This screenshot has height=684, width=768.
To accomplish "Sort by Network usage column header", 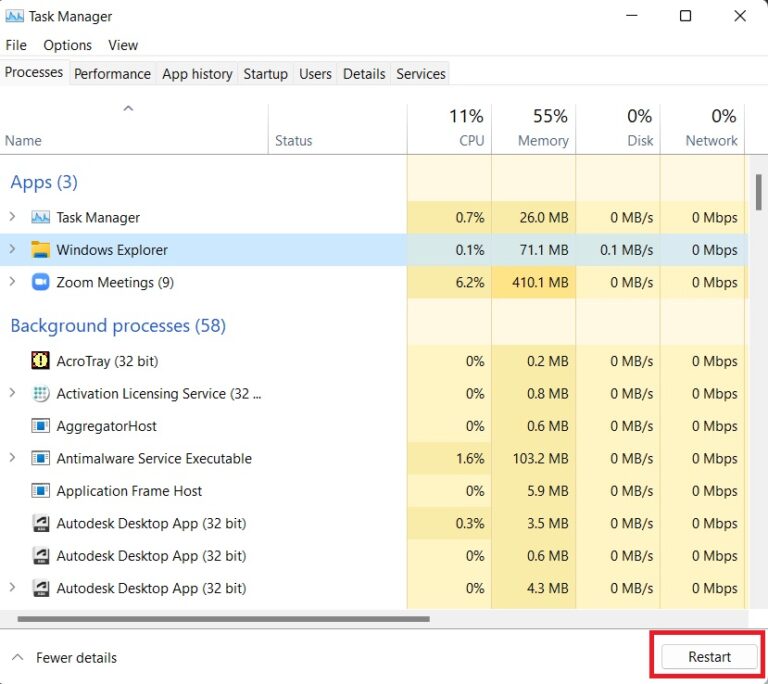I will click(x=702, y=128).
